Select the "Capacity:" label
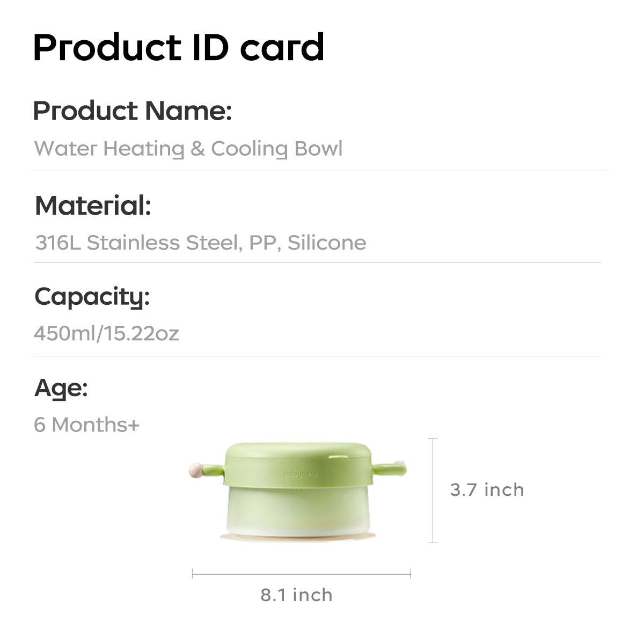The width and height of the screenshot is (644, 644). (92, 297)
